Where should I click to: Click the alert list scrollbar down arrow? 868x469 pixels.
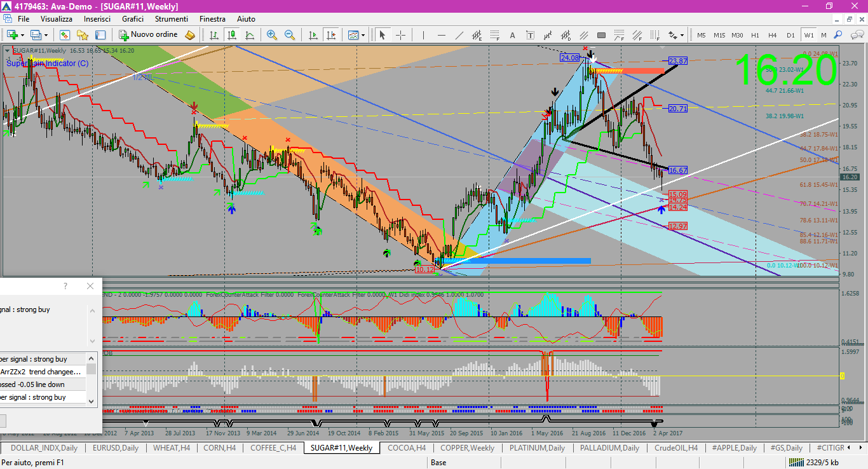point(92,401)
